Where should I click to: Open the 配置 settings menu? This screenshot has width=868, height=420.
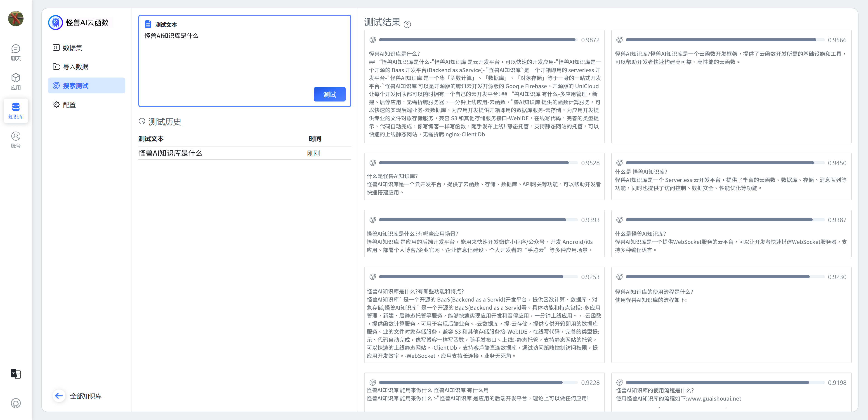(86, 104)
